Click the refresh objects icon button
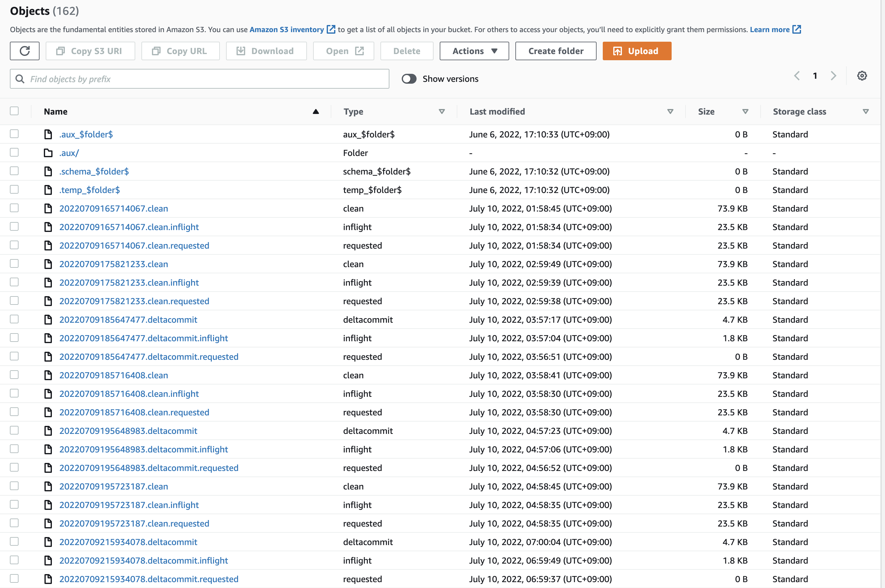 pos(24,51)
